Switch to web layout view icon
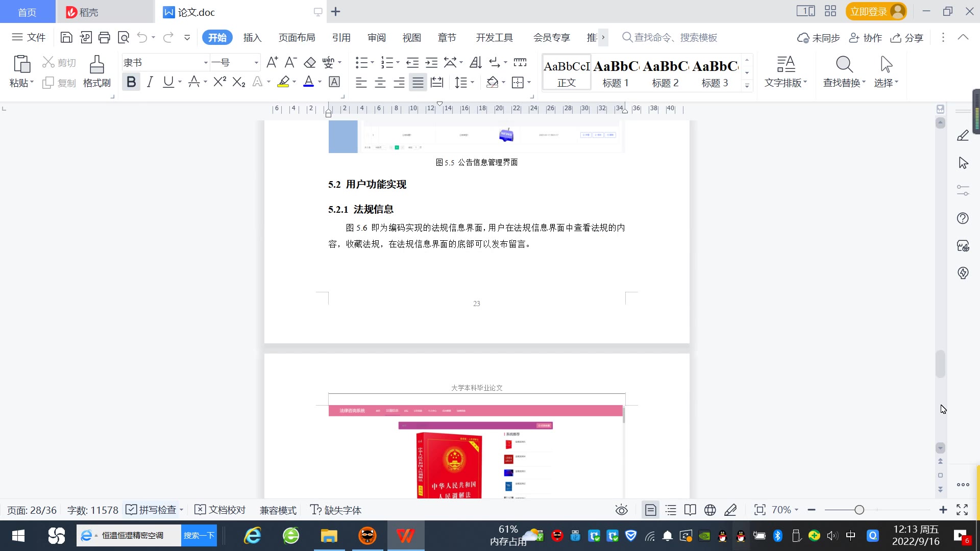This screenshot has width=980, height=551. point(709,510)
